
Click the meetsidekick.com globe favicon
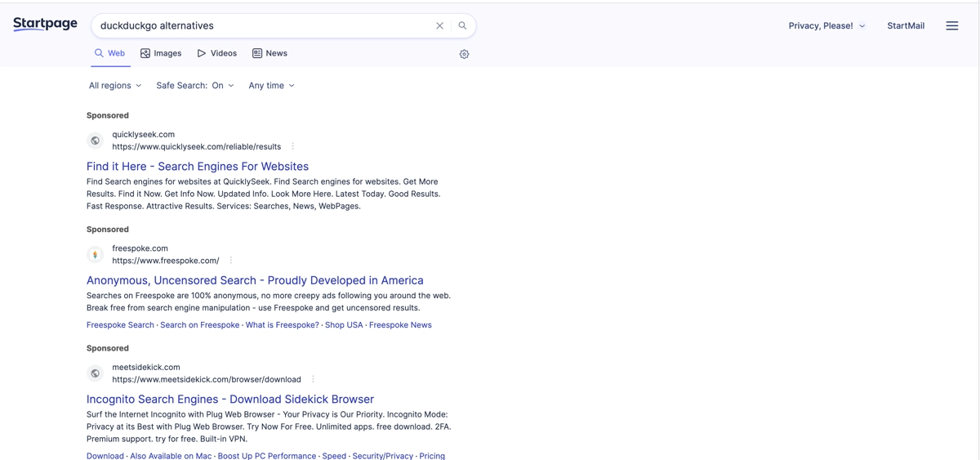(x=95, y=373)
